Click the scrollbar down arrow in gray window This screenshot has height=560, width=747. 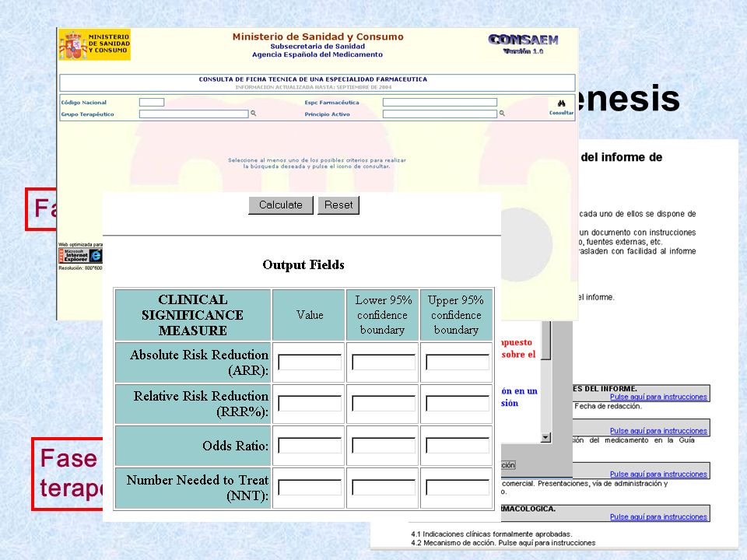coord(546,438)
